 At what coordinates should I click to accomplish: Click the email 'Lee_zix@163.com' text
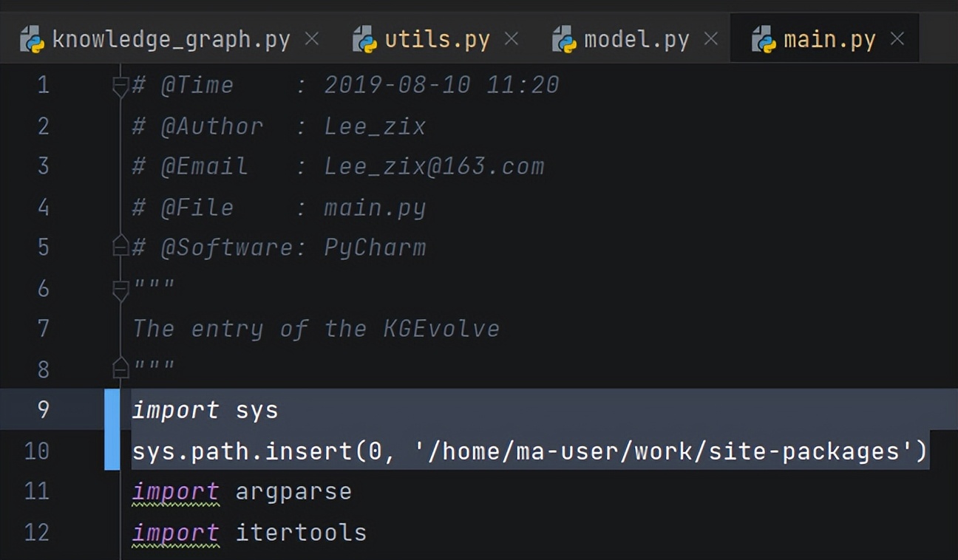pos(434,166)
